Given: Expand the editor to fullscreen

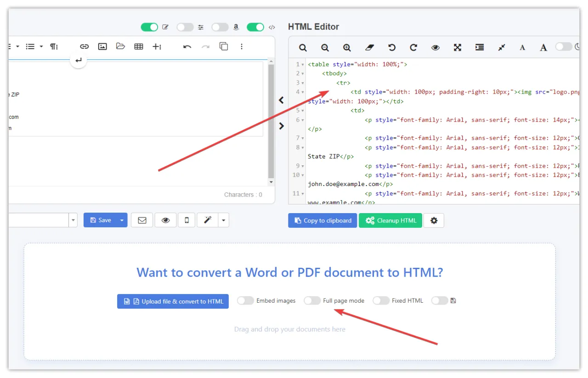Looking at the screenshot, I should coord(457,47).
